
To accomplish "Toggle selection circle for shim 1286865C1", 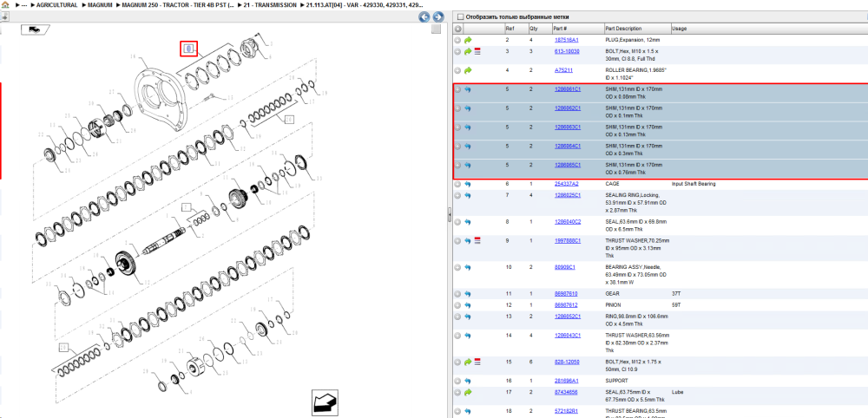I will 457,165.
